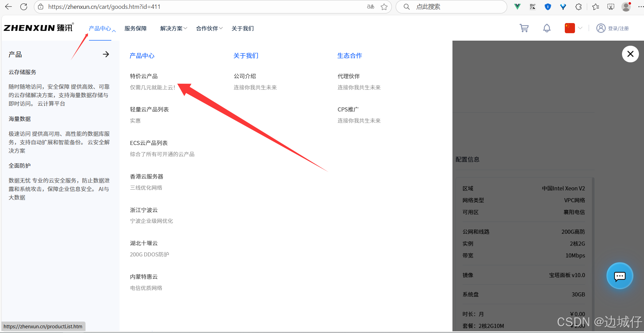This screenshot has height=333, width=644.
Task: Click the browser profile avatar icon
Action: (626, 6)
